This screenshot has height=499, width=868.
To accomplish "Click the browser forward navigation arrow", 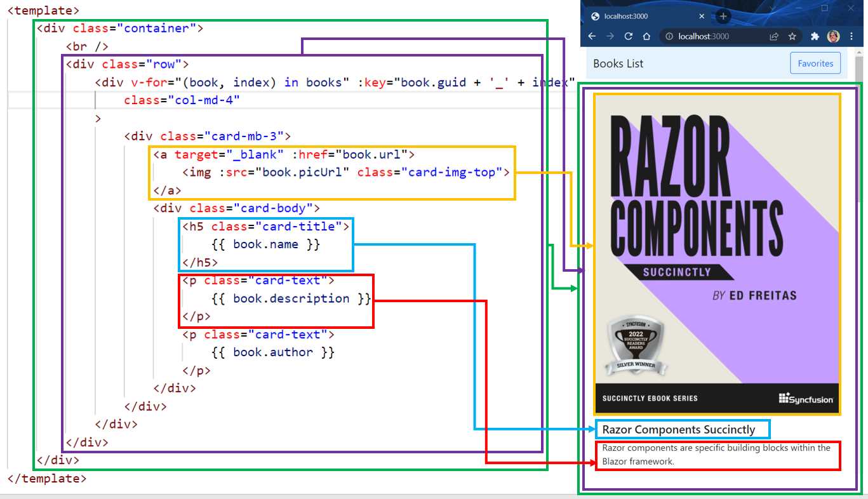I will coord(609,36).
